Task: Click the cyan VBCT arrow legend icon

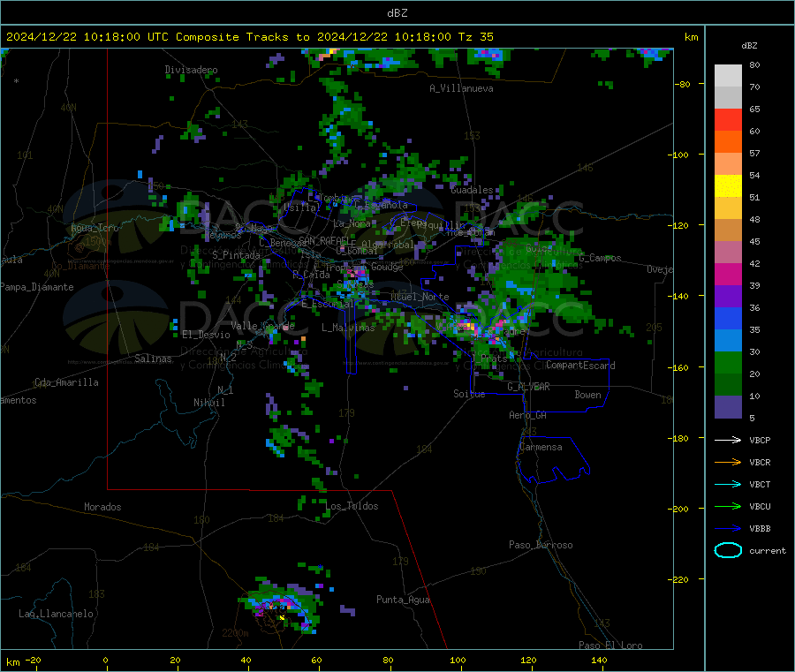Action: coord(728,485)
